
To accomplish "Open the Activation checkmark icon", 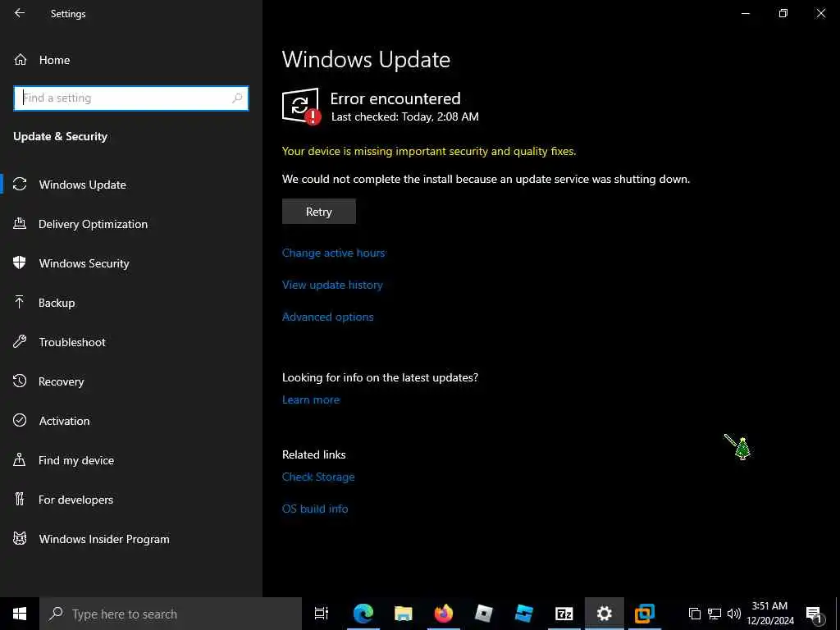I will pos(20,420).
